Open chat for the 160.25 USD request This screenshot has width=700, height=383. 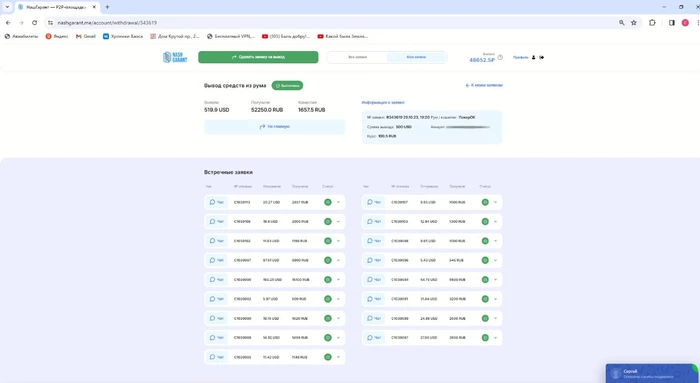pos(216,279)
